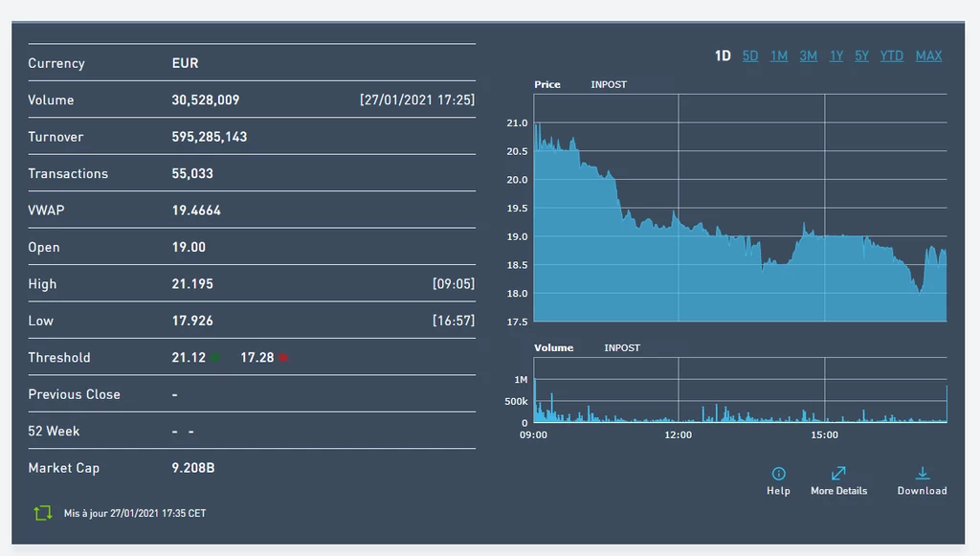Switch chart to 1Y range
Viewport: 980px width, 556px height.
[836, 56]
